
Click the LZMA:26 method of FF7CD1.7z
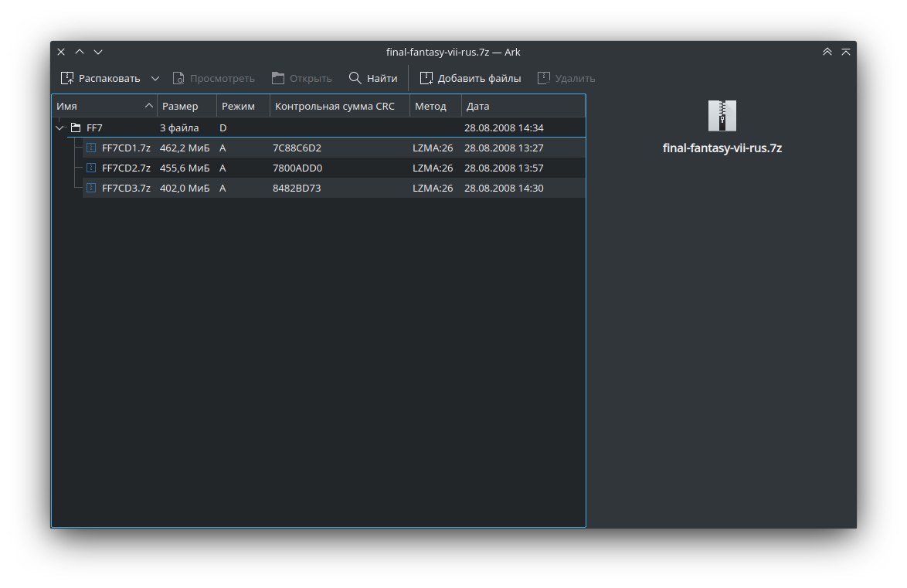click(433, 148)
